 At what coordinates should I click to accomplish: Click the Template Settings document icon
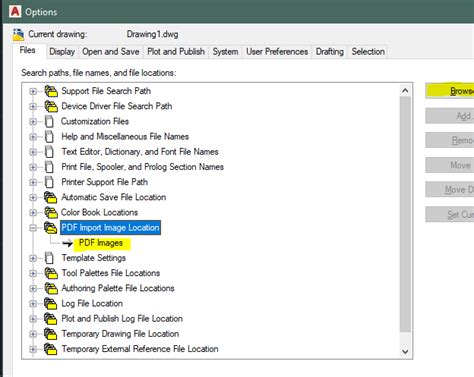pyautogui.click(x=49, y=258)
